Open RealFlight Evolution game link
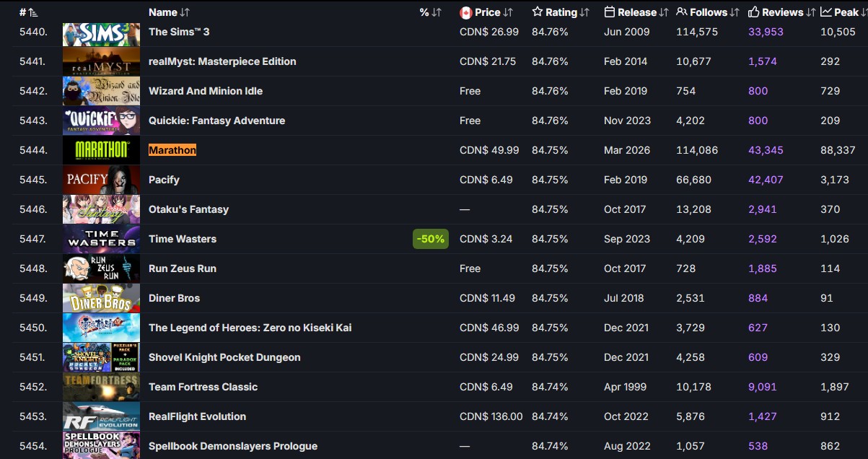 197,416
